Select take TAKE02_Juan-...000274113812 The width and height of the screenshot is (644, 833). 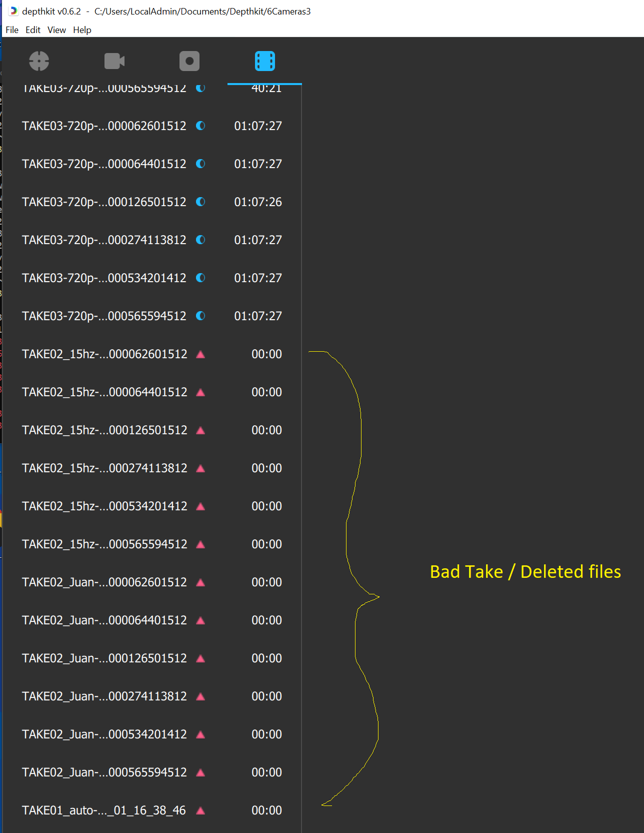(x=104, y=696)
